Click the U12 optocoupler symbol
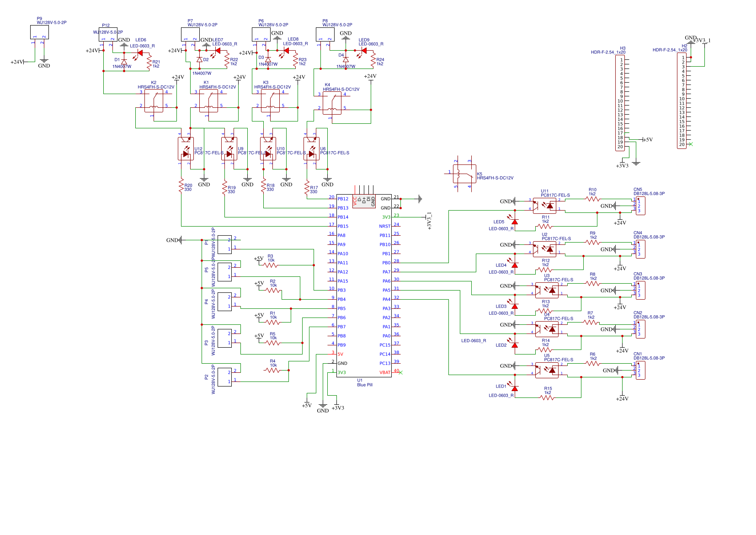This screenshot has height=535, width=756. point(186,148)
